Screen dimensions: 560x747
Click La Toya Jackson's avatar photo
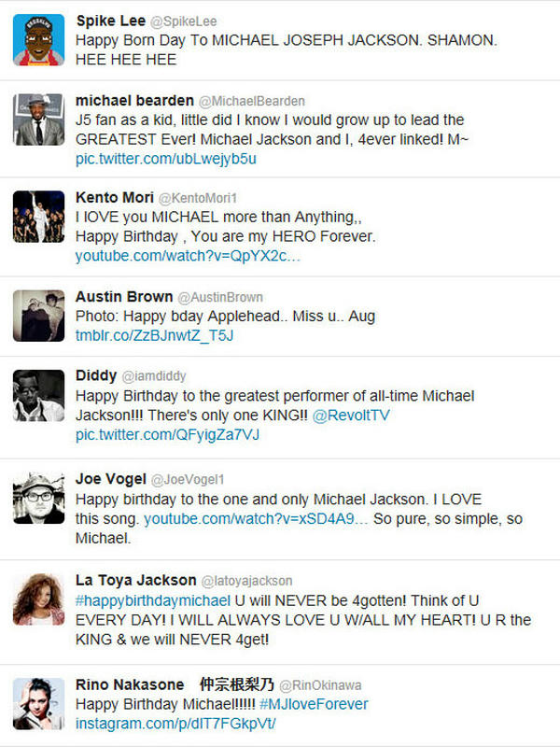[39, 600]
